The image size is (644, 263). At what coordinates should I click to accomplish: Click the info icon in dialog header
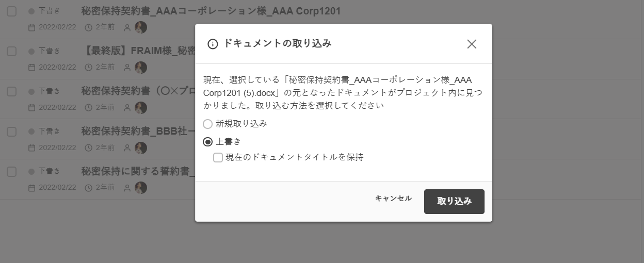213,44
